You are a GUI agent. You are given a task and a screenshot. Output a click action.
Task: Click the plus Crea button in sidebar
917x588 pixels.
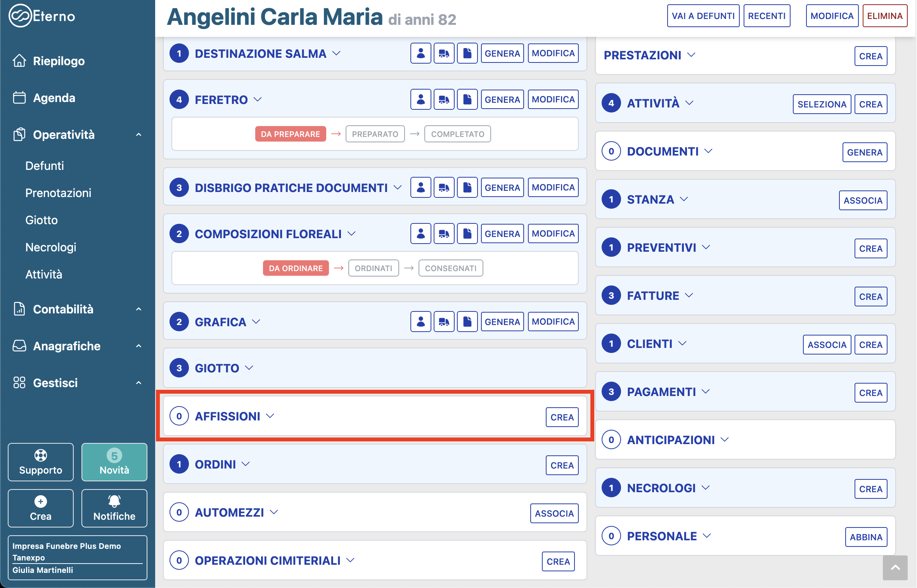41,508
